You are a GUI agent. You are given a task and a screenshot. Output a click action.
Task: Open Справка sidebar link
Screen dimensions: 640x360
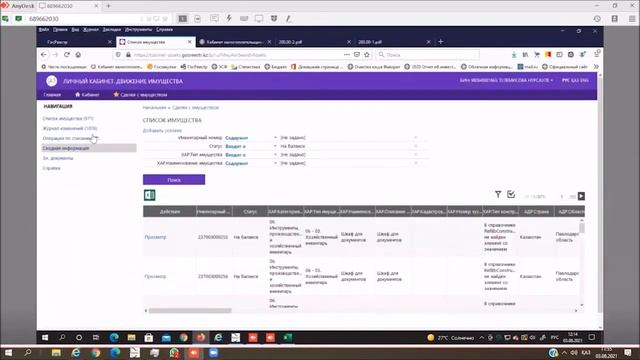pos(51,168)
